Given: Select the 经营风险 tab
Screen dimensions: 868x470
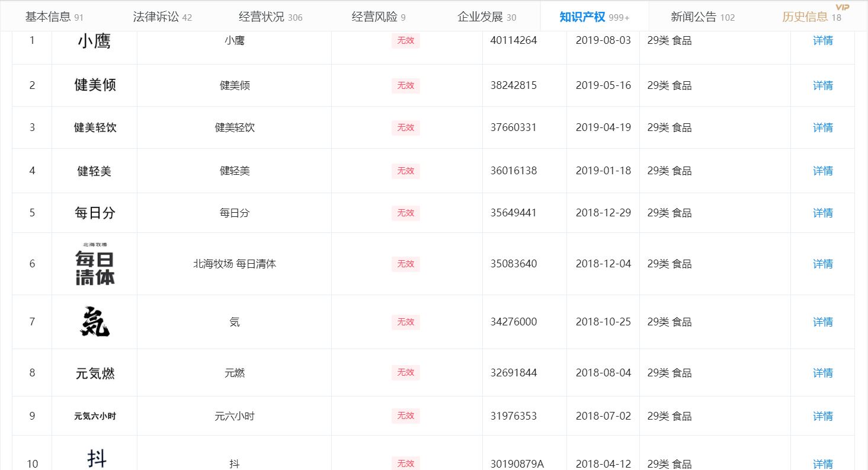Looking at the screenshot, I should (x=379, y=17).
